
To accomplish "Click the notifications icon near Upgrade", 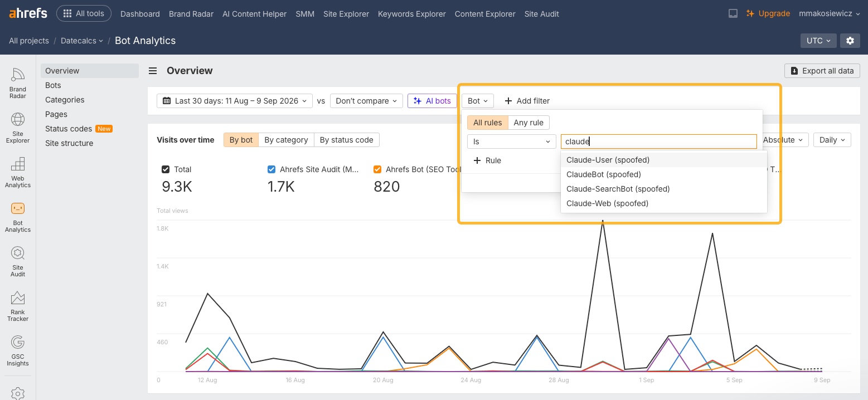I will (x=733, y=13).
